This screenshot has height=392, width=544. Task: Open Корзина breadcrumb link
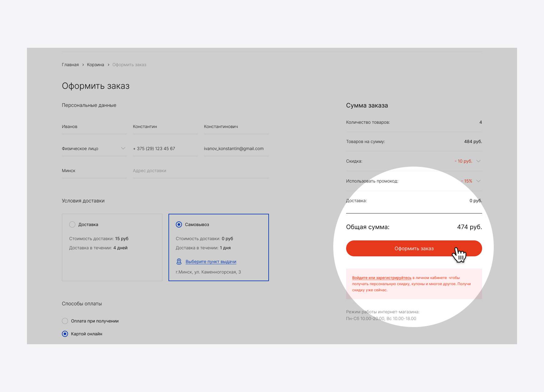point(95,65)
